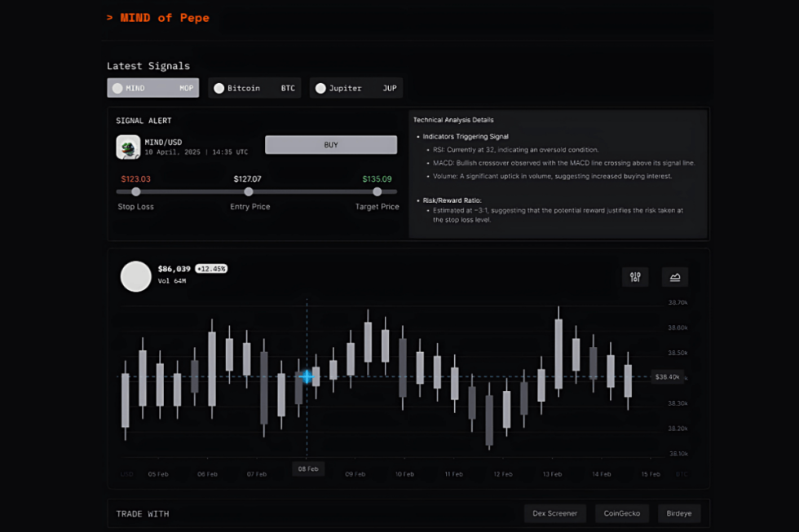Click the Entry Price slider handle

[x=249, y=191]
